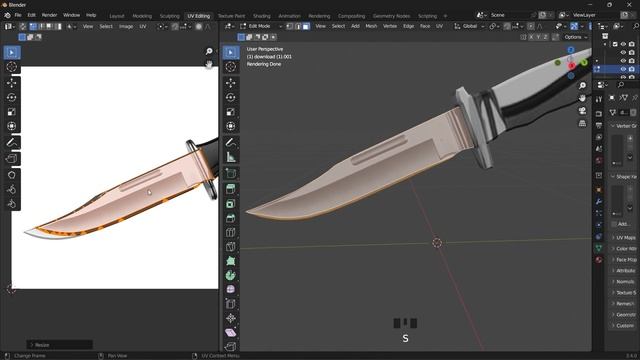Screen dimensions: 640x360
Task: Select the Edge Slide tool
Action: pos(231,304)
